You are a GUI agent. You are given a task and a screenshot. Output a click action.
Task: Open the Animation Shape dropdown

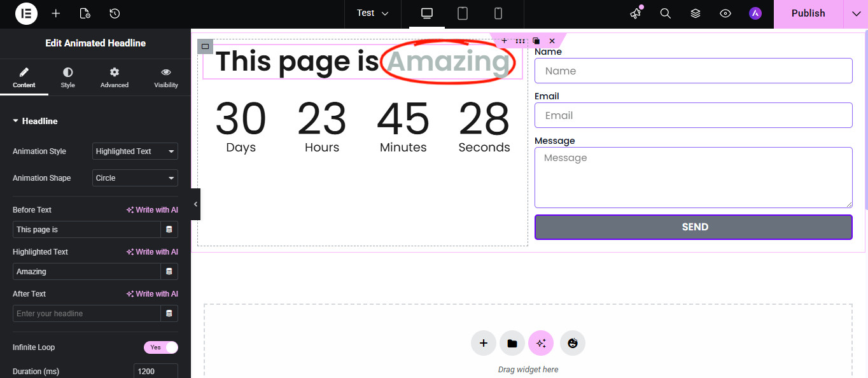click(x=135, y=178)
